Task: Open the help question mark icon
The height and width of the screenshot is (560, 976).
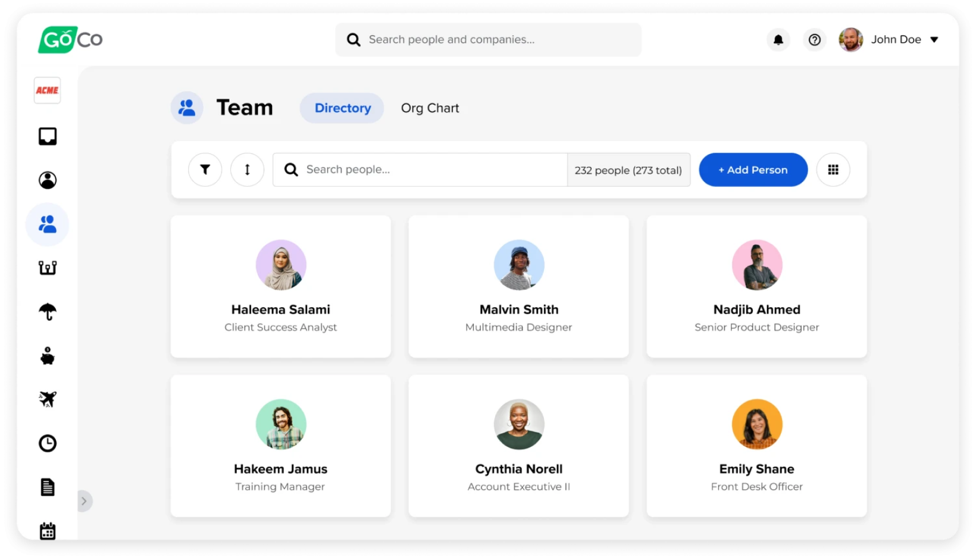Action: click(815, 40)
